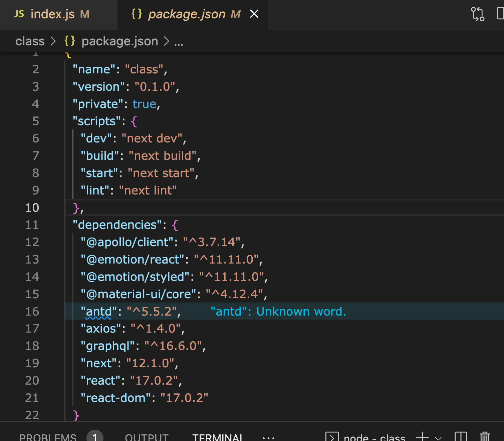This screenshot has height=441, width=504.
Task: Open the PROBLEMS panel tab
Action: point(48,437)
